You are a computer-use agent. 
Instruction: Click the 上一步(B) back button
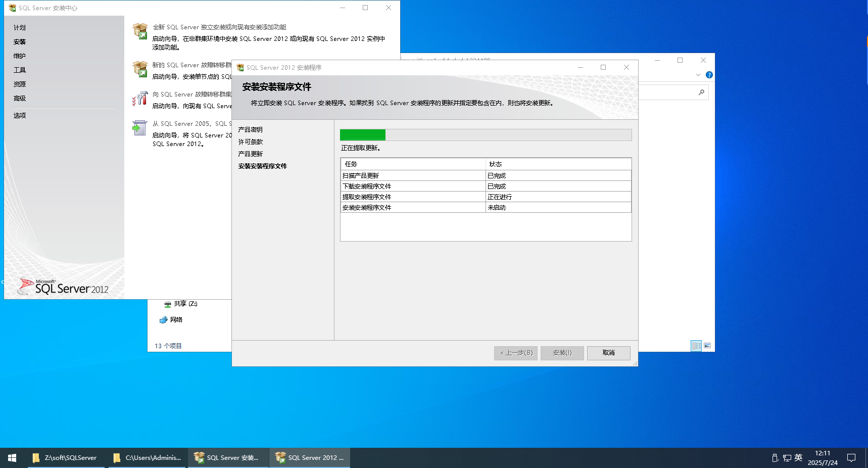click(516, 353)
